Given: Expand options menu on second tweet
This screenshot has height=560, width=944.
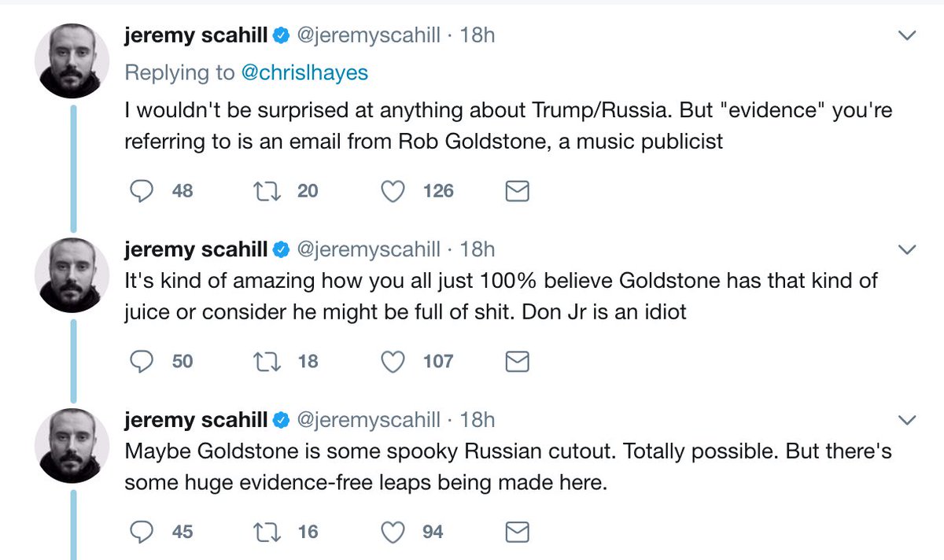Looking at the screenshot, I should [907, 250].
